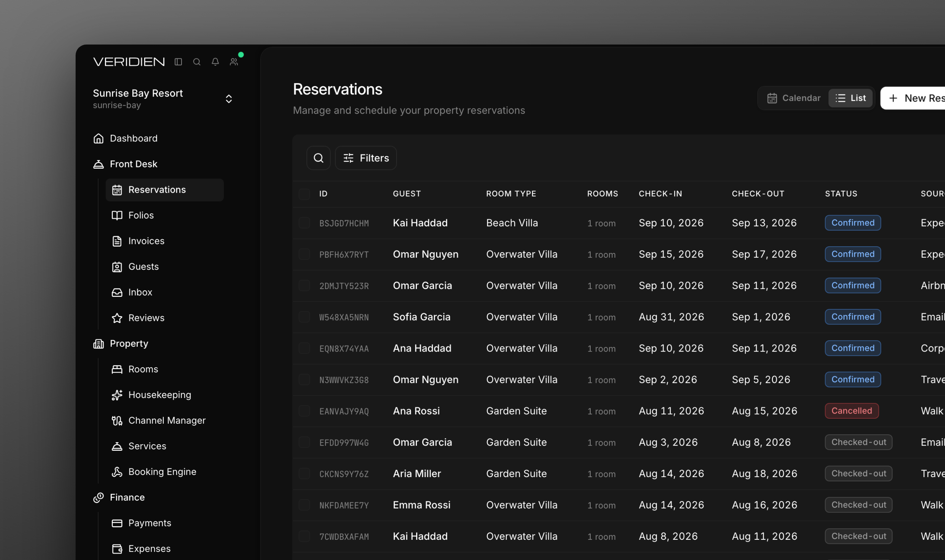Click Checked-out badge for Aria Miller
Image resolution: width=945 pixels, height=560 pixels.
[x=858, y=474]
